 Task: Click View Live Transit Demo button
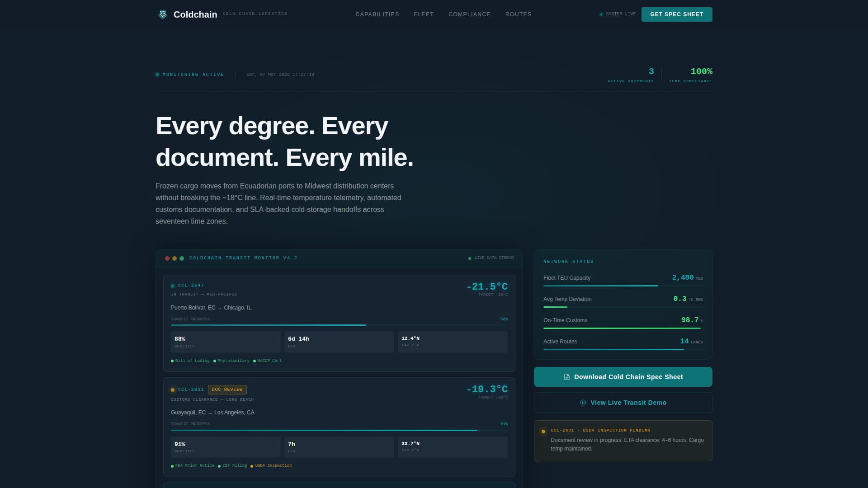(x=623, y=403)
